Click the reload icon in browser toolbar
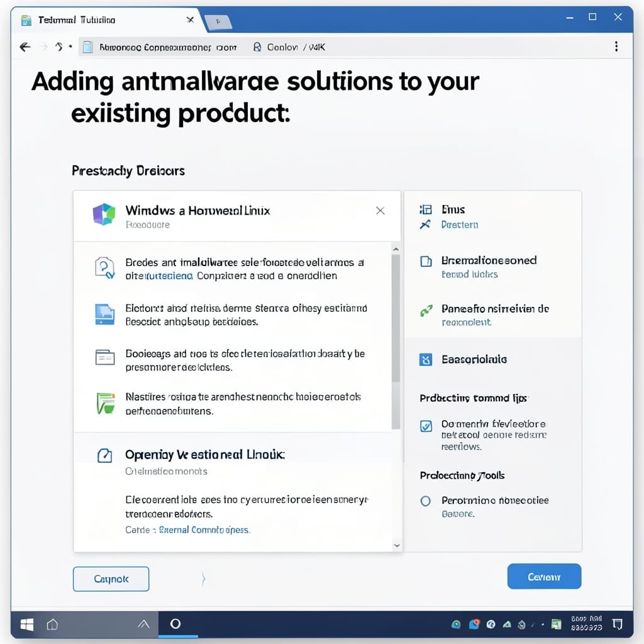 59,47
